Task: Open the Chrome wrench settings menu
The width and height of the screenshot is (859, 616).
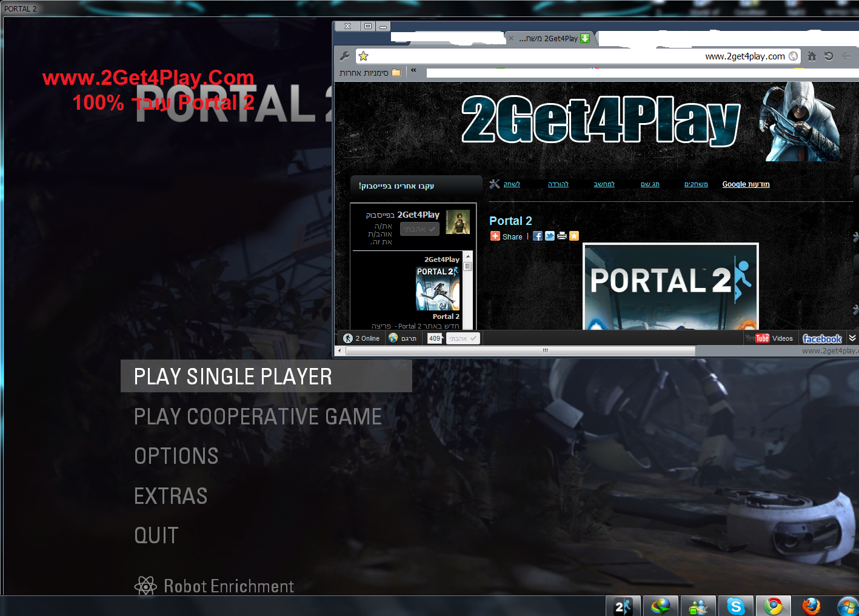Action: (345, 56)
